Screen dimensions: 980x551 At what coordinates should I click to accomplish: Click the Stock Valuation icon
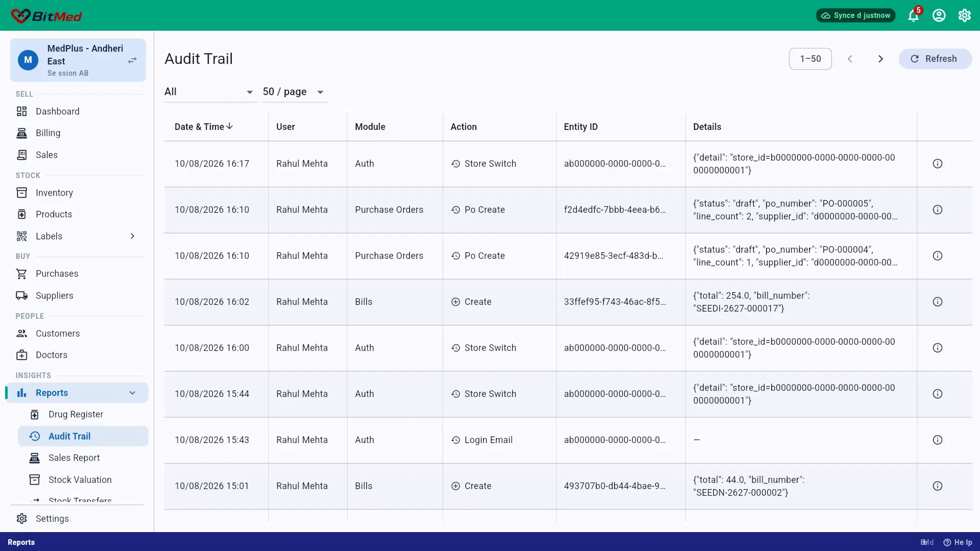(34, 480)
